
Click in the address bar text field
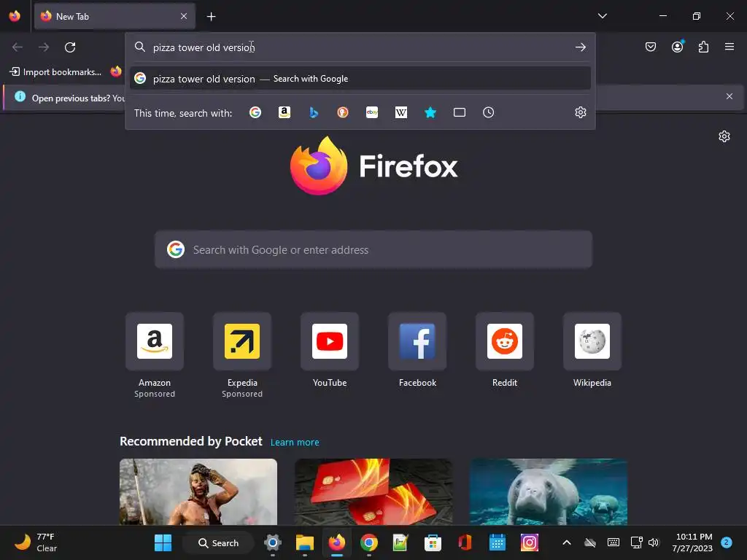pos(360,47)
